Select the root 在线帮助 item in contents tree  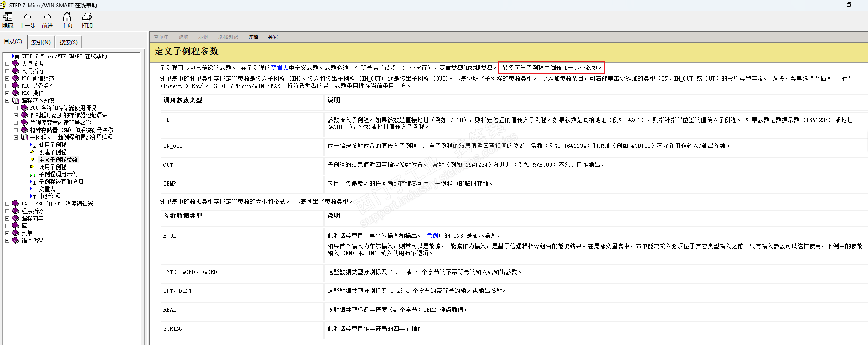[x=64, y=56]
